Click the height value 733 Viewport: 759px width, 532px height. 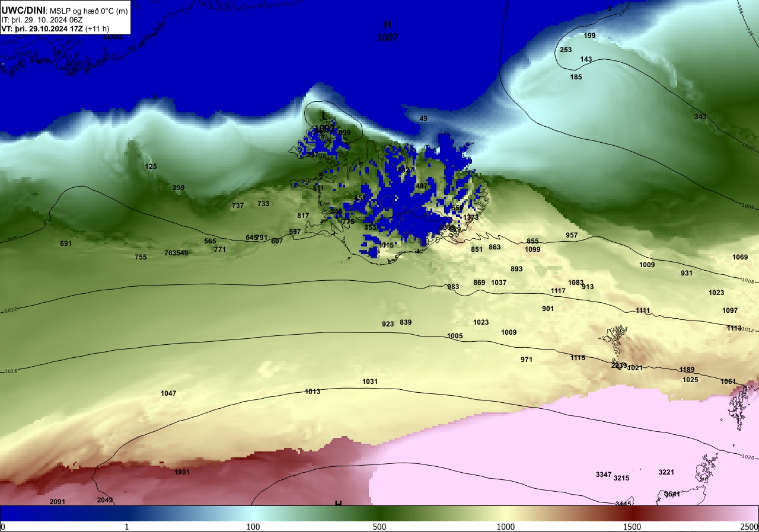point(263,204)
